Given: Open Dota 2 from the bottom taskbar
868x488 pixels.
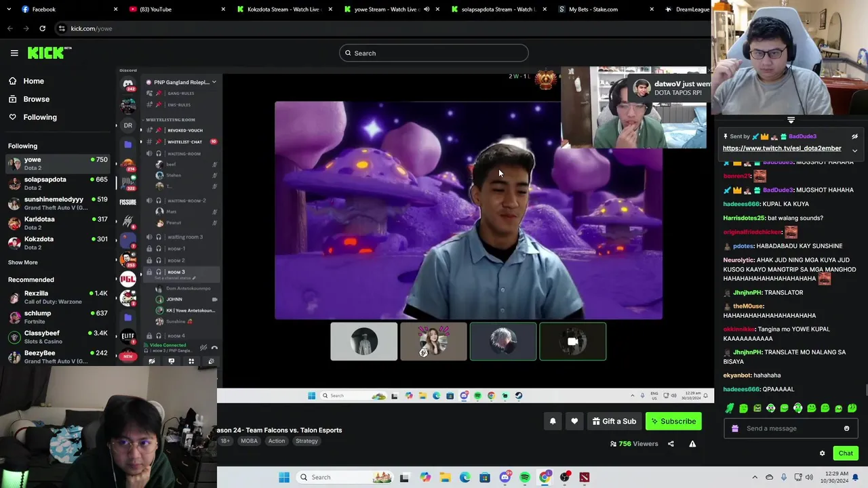Looking at the screenshot, I should coord(585,477).
